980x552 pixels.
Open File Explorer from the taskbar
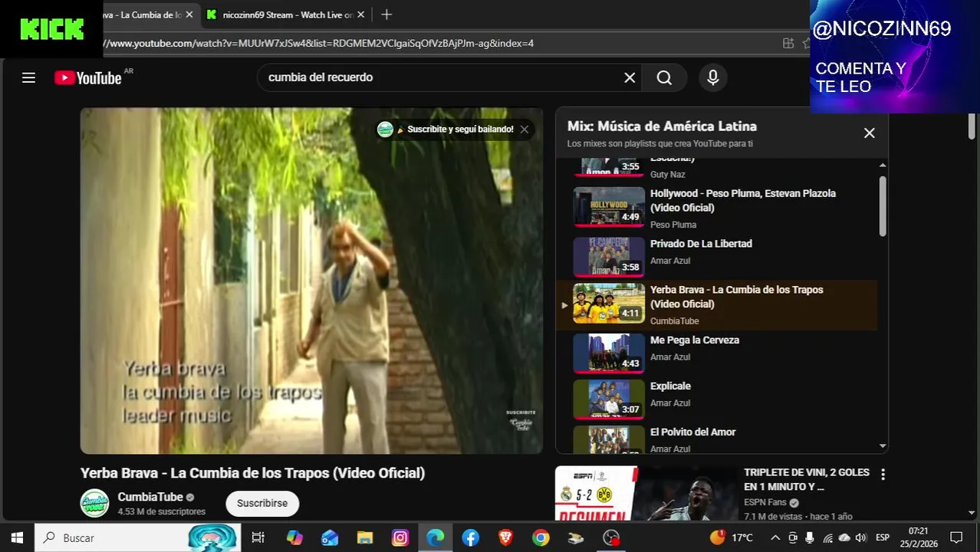point(365,537)
